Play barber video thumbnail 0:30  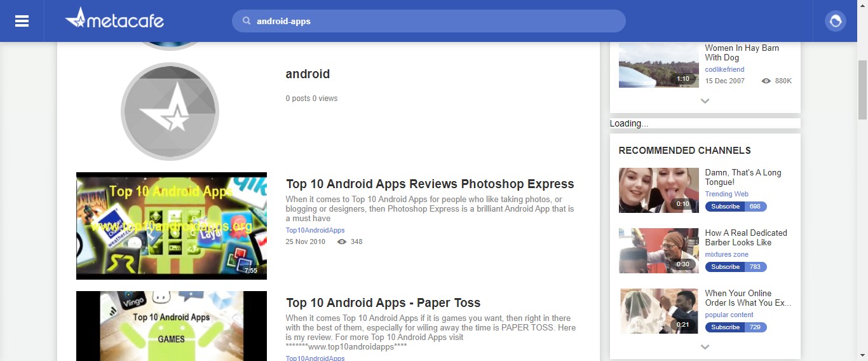pyautogui.click(x=659, y=250)
